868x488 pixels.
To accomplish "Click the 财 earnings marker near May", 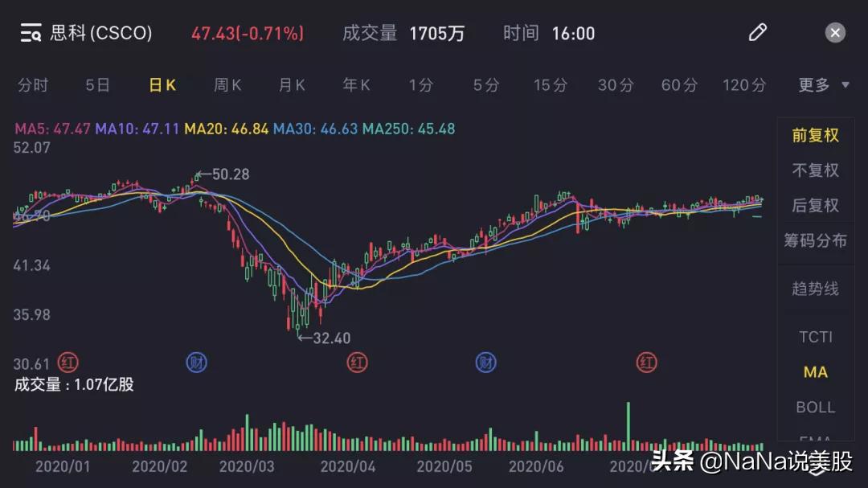I will (x=485, y=363).
